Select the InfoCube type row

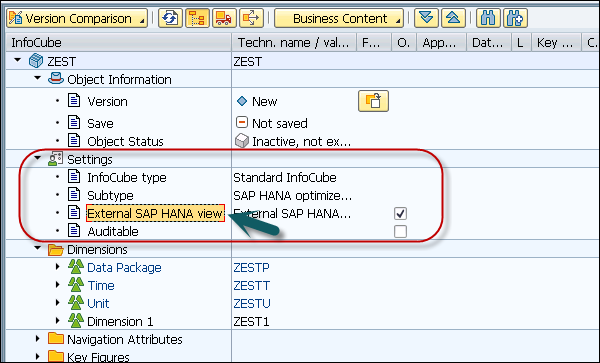pos(127,177)
